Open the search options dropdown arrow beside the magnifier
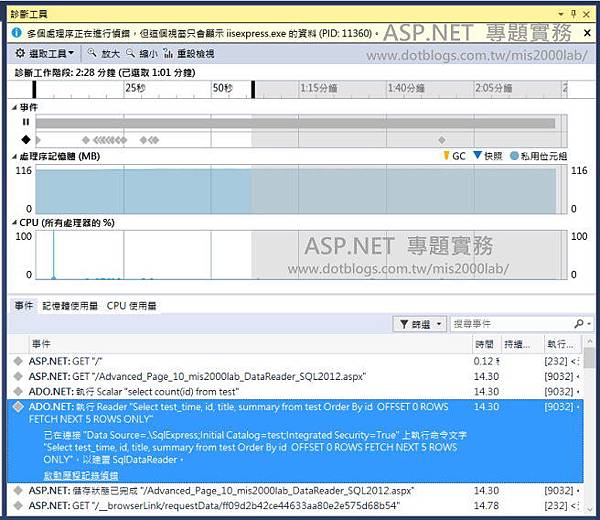600x520 pixels. click(x=589, y=324)
